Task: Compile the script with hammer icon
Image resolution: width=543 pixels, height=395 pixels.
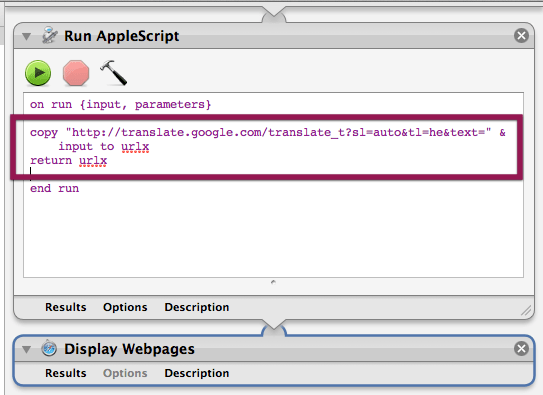Action: (x=114, y=73)
